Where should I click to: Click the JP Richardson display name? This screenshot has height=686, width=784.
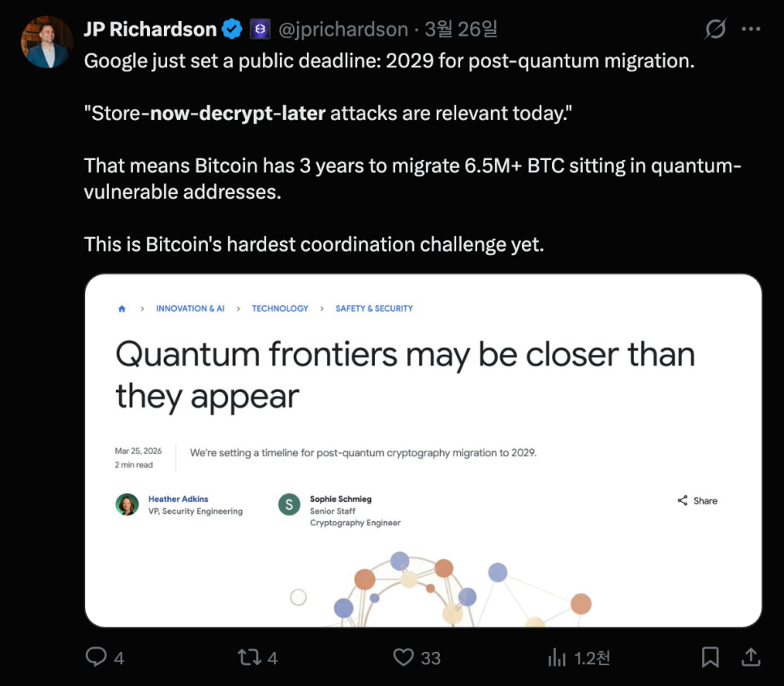click(x=150, y=30)
